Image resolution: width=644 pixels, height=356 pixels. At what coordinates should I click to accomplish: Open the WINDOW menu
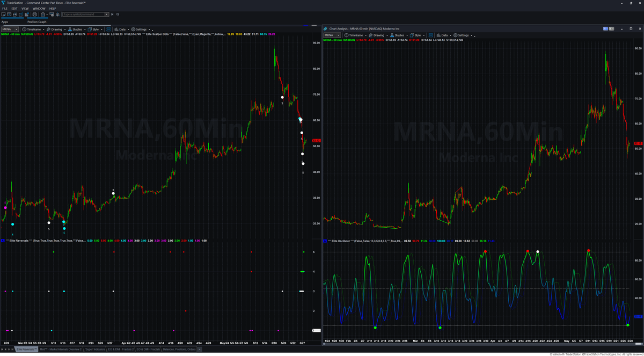39,9
